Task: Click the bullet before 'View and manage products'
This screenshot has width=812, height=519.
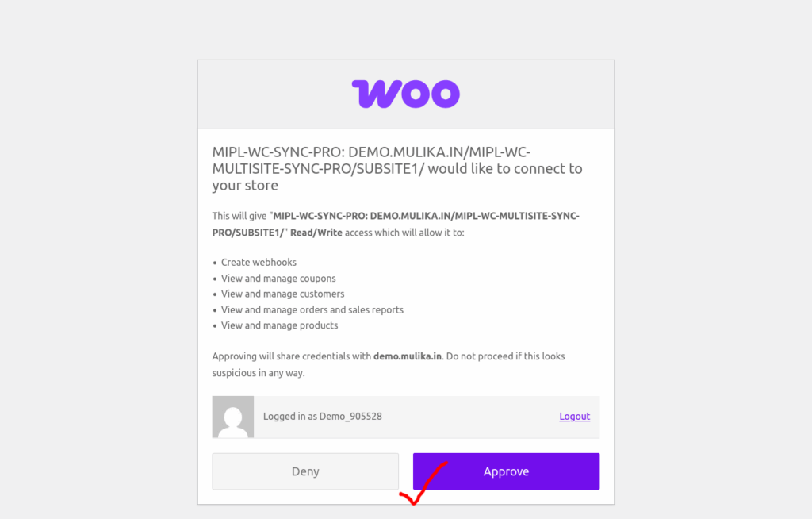Action: [215, 326]
